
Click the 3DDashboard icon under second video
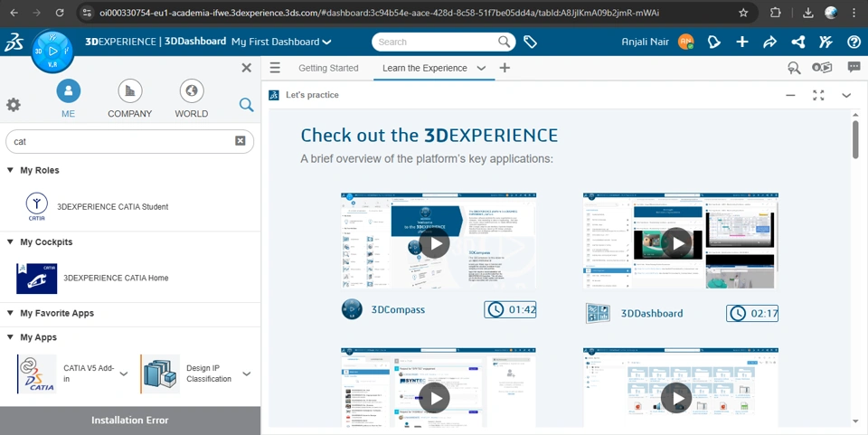(598, 313)
